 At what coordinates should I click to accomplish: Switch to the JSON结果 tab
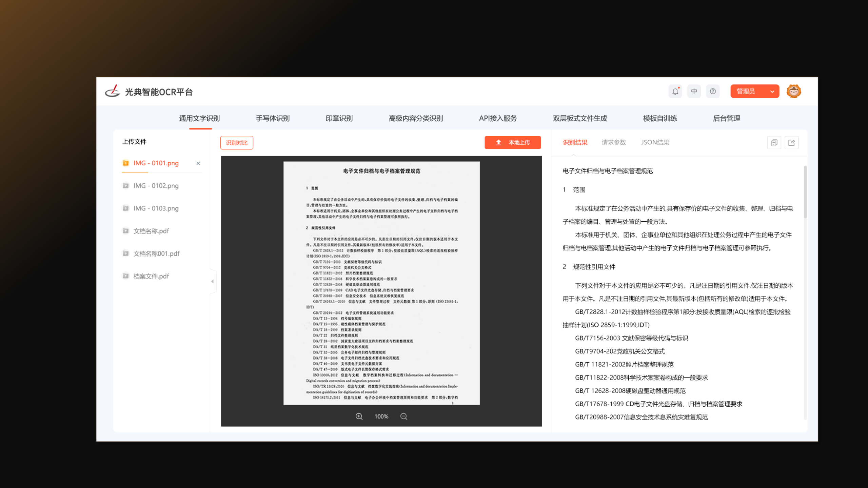pyautogui.click(x=655, y=142)
